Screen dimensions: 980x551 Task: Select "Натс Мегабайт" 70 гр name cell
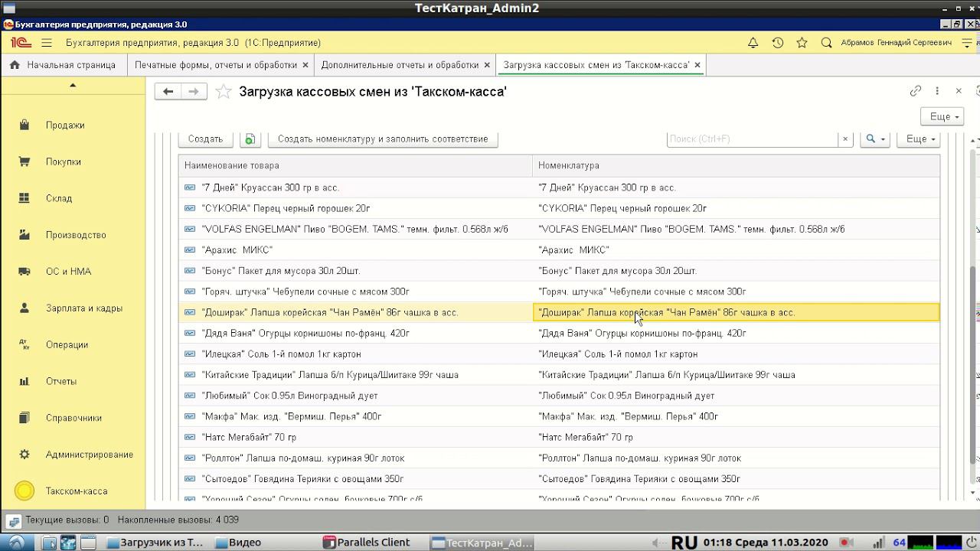point(355,438)
